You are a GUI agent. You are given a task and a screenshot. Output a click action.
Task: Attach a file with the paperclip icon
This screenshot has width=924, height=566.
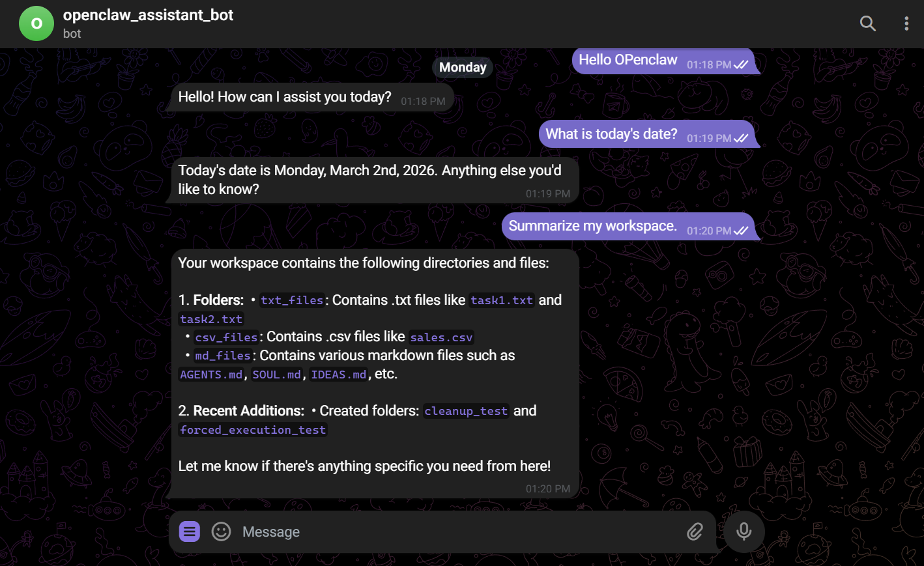click(695, 531)
